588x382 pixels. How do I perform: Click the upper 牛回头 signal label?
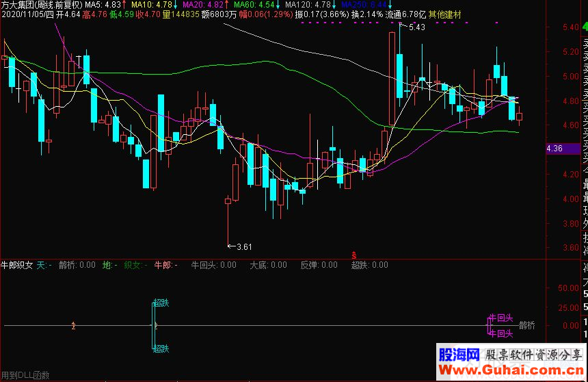click(x=501, y=318)
